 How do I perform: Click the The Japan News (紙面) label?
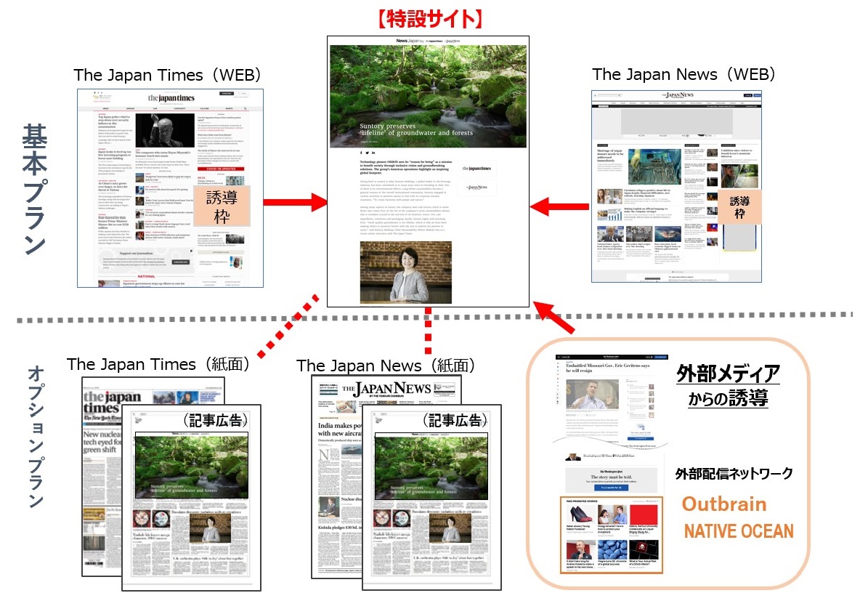pos(385,366)
